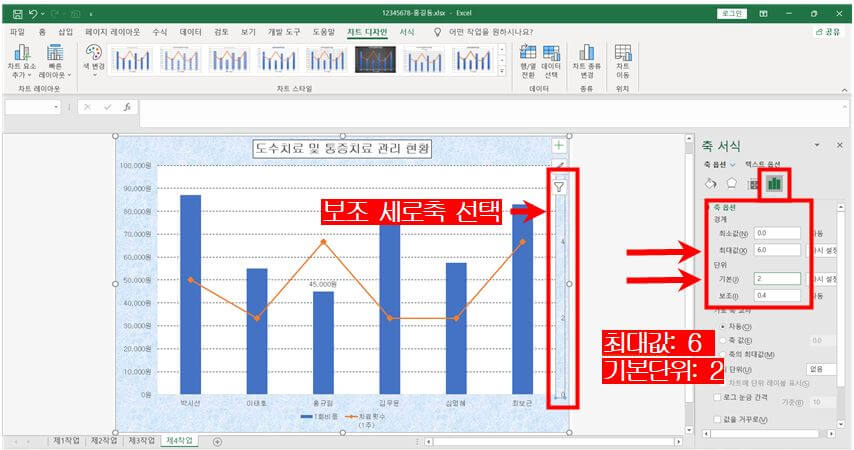This screenshot has width=854, height=450.
Task: Click the 보조(I) unit field showing 0.4
Action: [777, 296]
